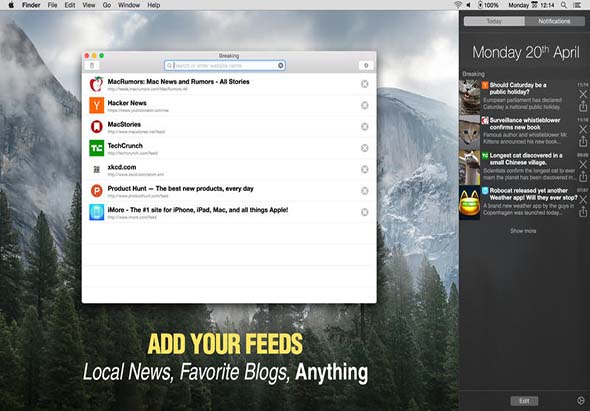Click the Caturday story cat thumbnail
Screen dimensions: 590x411
tap(470, 97)
